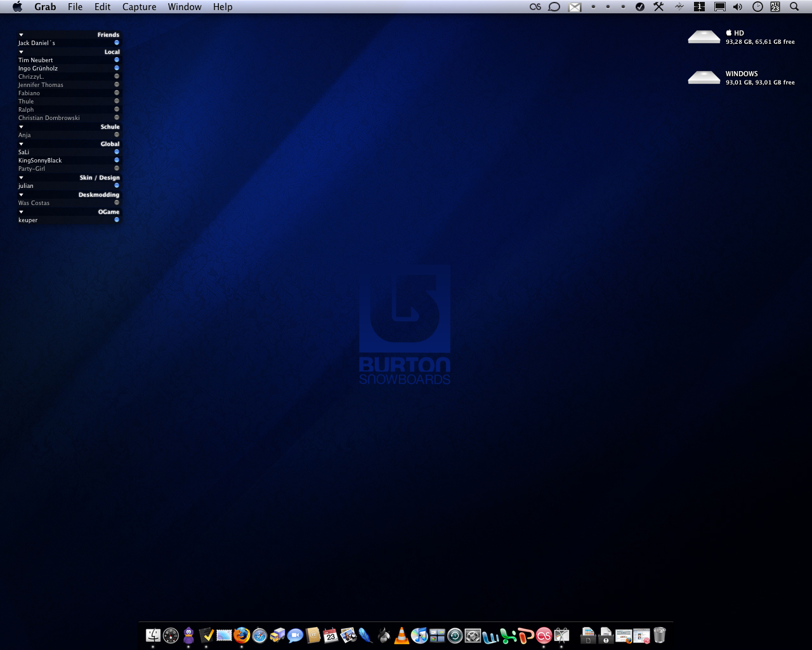Open Adium purple duck in dock
Viewport: 812px width, 650px height.
point(188,635)
